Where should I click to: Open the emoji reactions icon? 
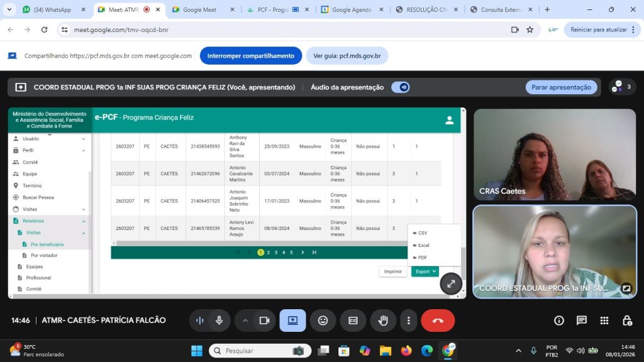pos(323,321)
